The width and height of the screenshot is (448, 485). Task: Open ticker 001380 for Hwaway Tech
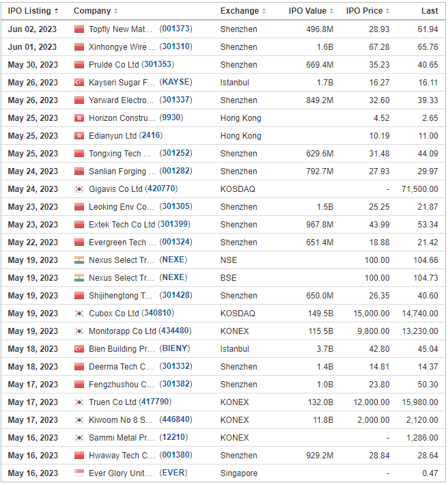click(176, 456)
